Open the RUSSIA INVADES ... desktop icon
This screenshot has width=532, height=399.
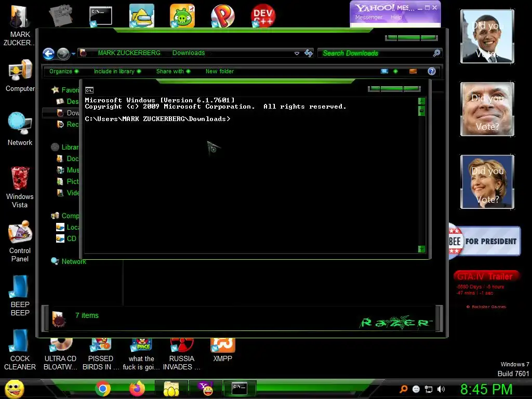pyautogui.click(x=182, y=354)
